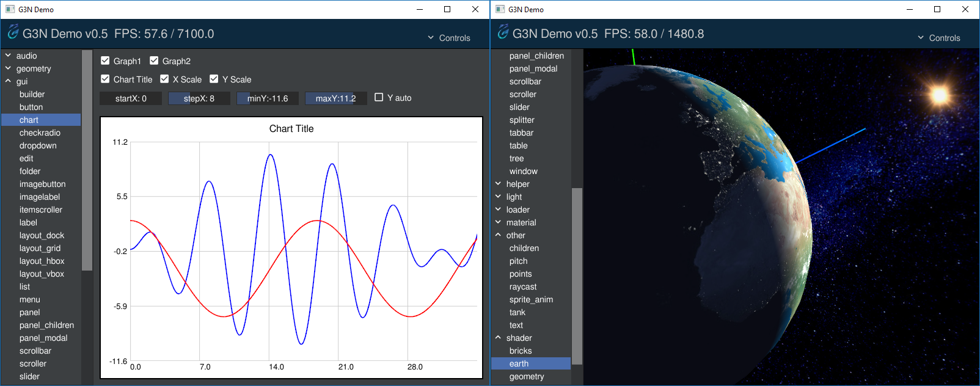Expand the helper tree node

(x=498, y=184)
